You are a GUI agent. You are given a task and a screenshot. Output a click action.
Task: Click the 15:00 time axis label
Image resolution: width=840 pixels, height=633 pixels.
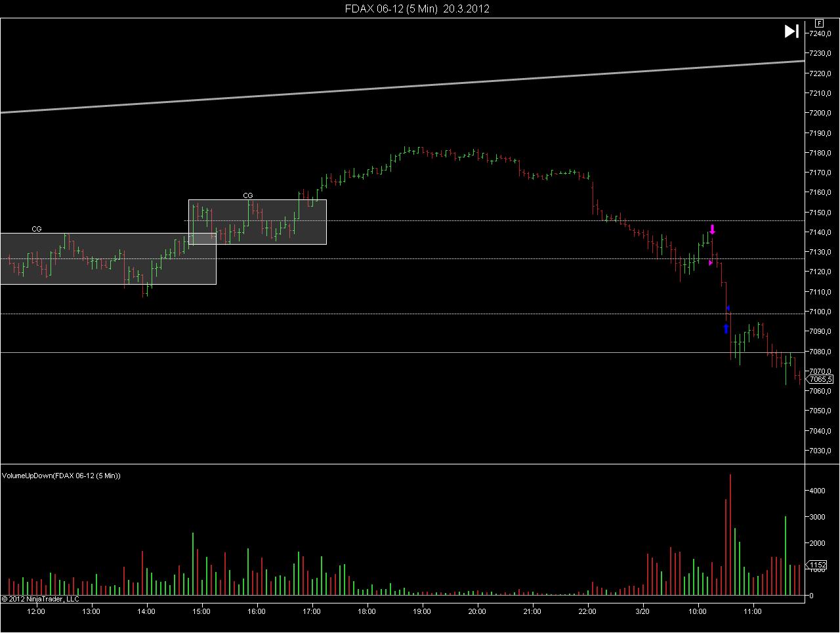point(201,611)
